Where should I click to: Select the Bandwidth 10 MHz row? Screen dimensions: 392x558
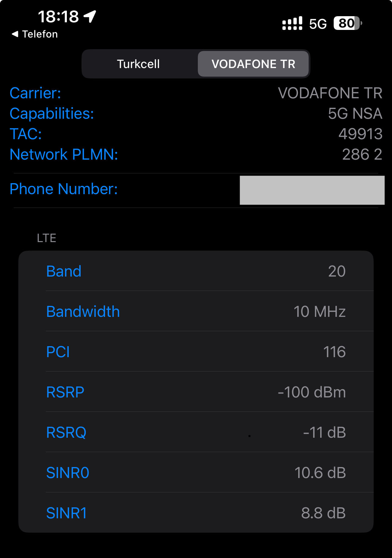coord(196,311)
